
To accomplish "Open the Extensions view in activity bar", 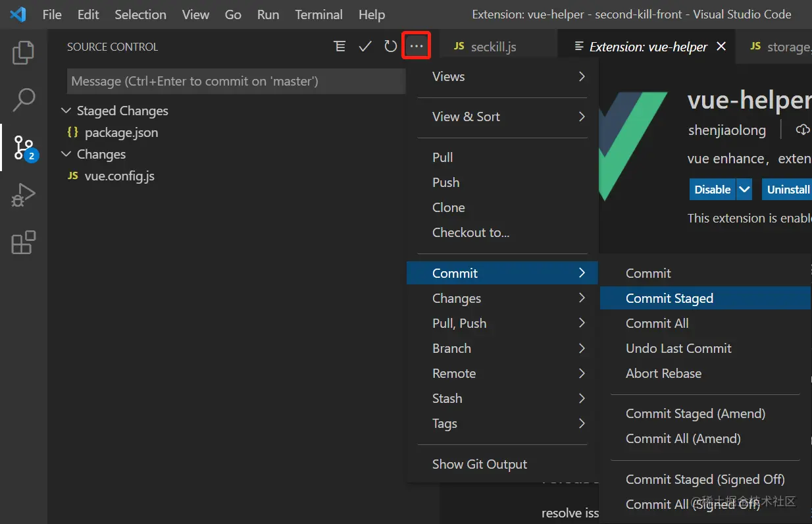I will (x=24, y=243).
